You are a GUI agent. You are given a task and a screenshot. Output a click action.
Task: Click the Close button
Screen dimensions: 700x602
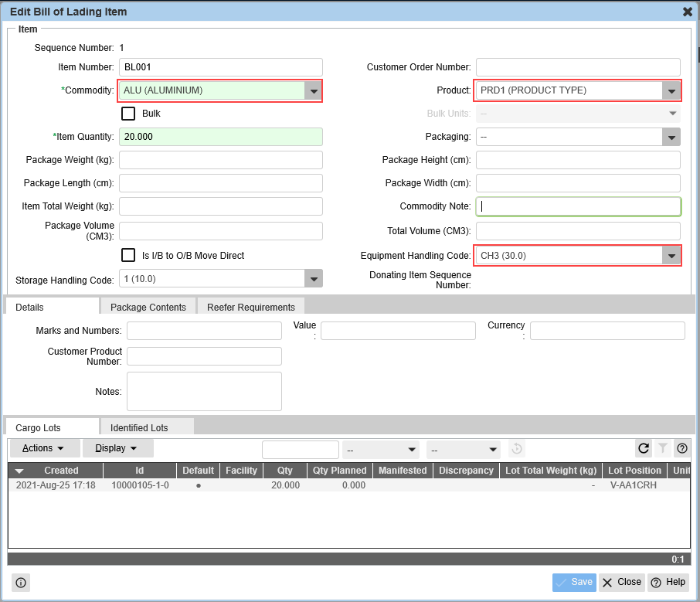621,583
